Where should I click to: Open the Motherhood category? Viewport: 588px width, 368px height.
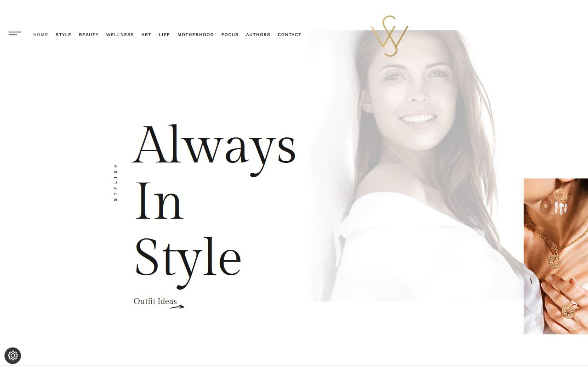click(x=195, y=35)
